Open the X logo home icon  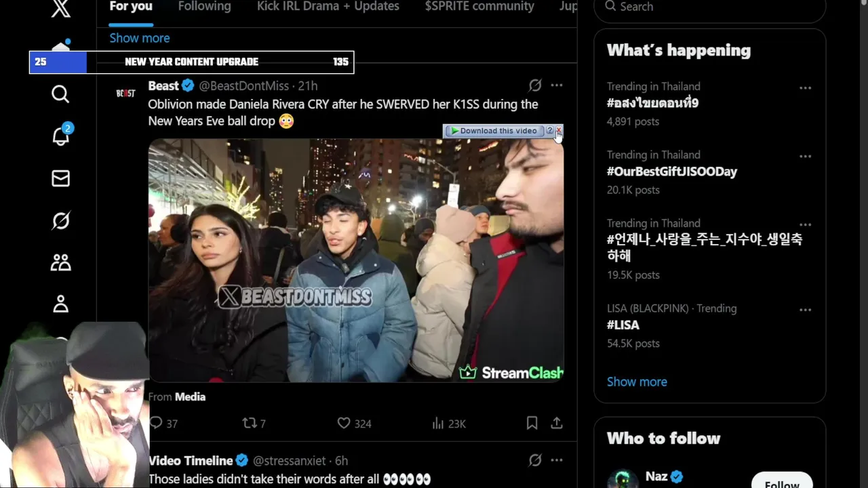60,8
